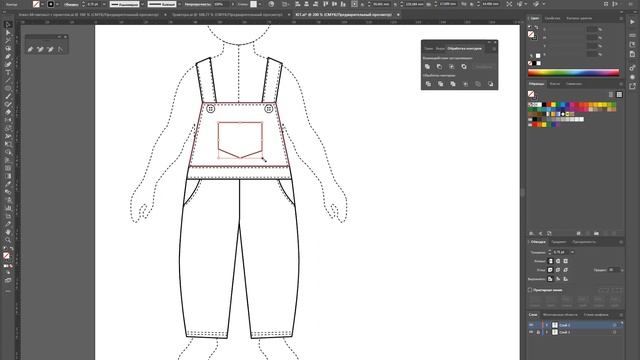Click the Expand (Разобрать) button in Pathfinder
The height and width of the screenshot is (360, 640).
[484, 67]
